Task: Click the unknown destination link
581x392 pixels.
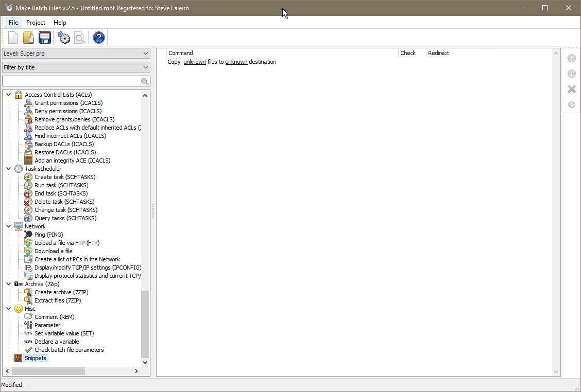Action: (x=236, y=62)
